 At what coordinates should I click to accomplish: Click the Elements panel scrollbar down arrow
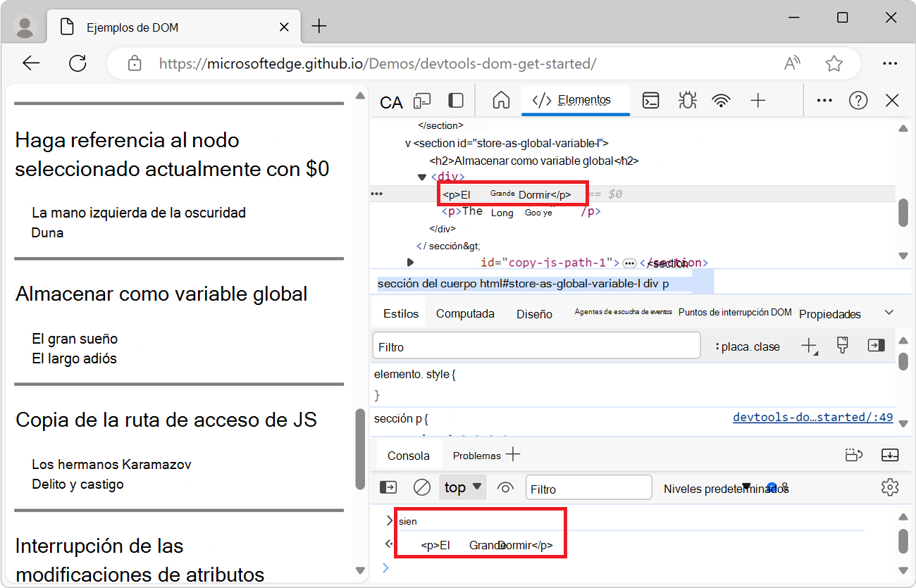coord(904,256)
